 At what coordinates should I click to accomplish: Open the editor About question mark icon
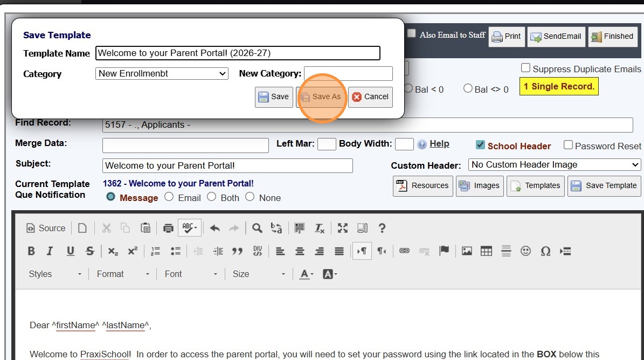point(382,228)
